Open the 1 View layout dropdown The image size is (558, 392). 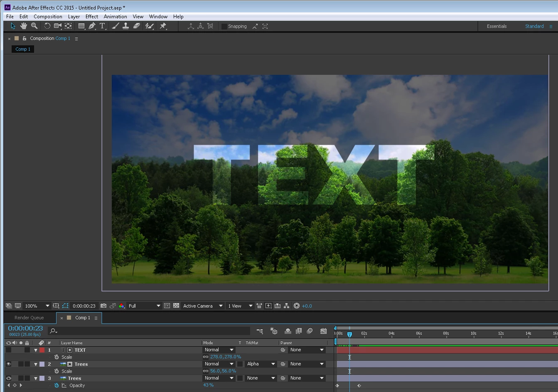click(240, 306)
